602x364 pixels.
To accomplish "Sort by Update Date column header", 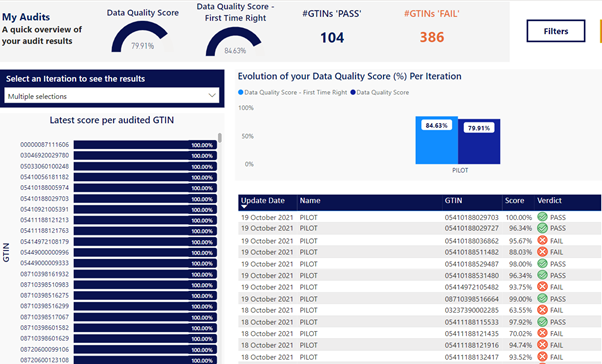I will click(x=263, y=200).
